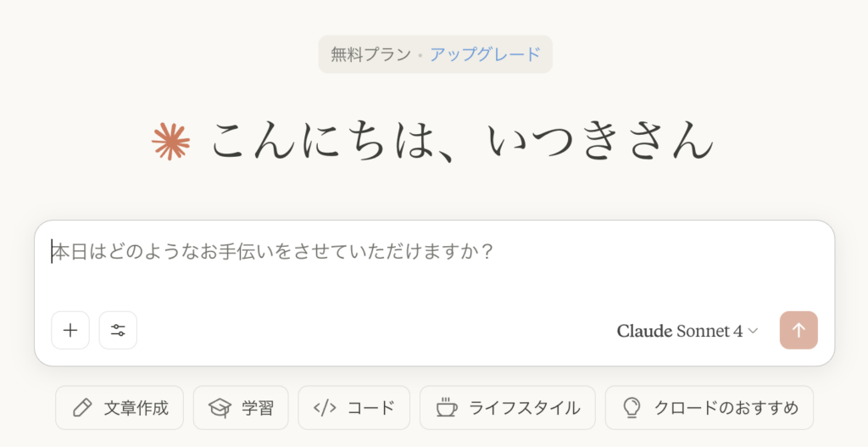Click the lightbulb icon on クロードのおすすめ
This screenshot has width=868, height=447.
click(x=632, y=408)
